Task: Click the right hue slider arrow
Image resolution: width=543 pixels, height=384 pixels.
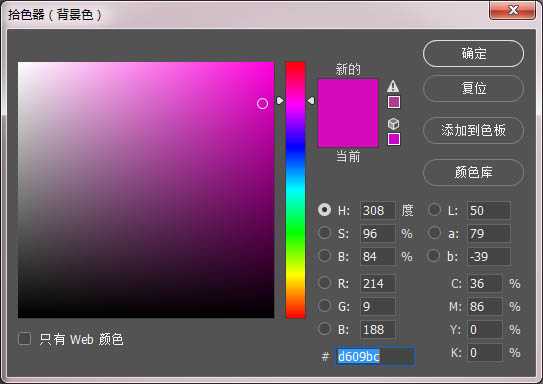Action: [x=311, y=100]
